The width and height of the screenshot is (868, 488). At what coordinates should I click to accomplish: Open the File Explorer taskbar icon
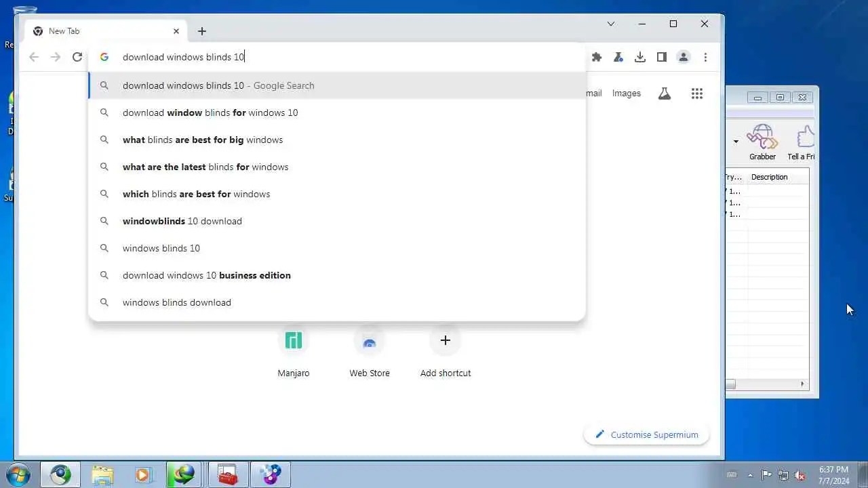(102, 474)
